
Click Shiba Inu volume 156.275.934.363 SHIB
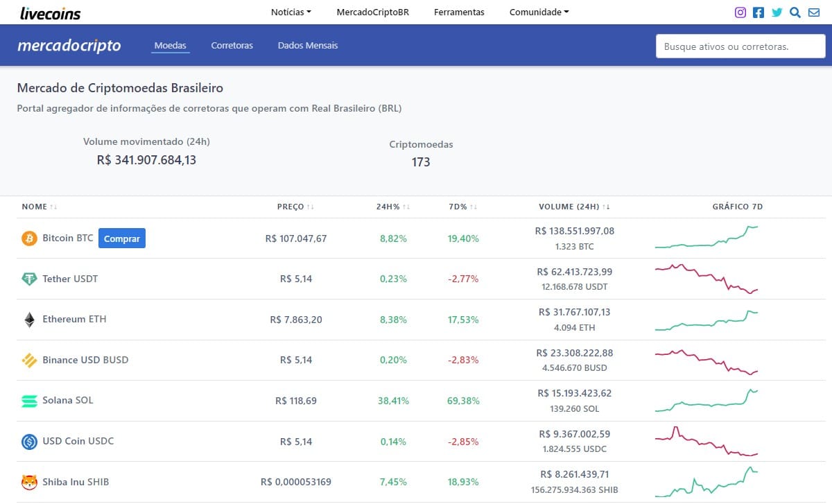point(575,490)
